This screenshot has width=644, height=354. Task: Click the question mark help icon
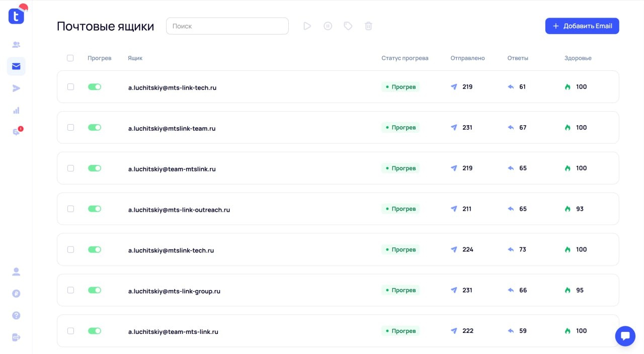click(x=16, y=315)
